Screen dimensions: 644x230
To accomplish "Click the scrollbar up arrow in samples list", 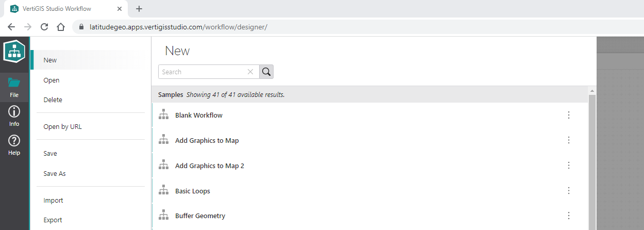I will pos(592,91).
